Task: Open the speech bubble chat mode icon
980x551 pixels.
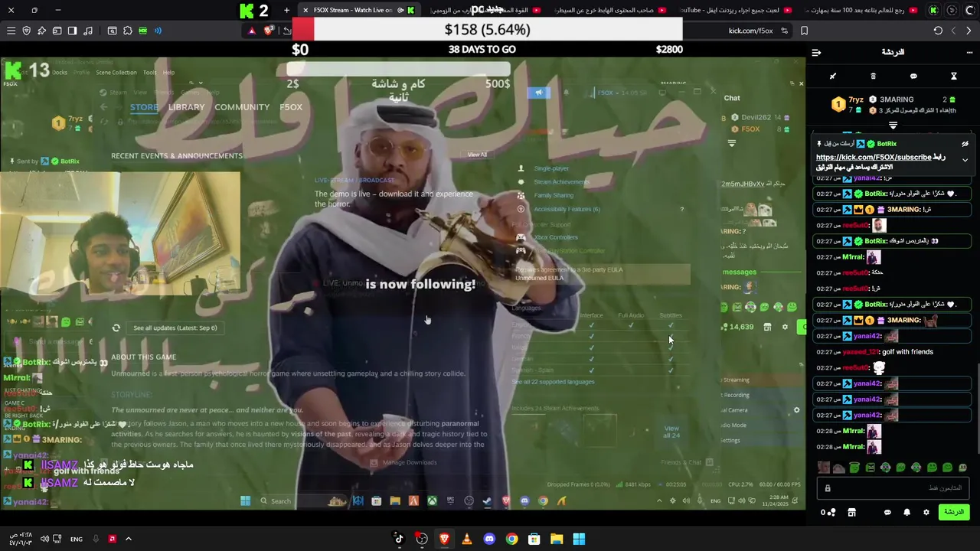Action: coord(913,76)
